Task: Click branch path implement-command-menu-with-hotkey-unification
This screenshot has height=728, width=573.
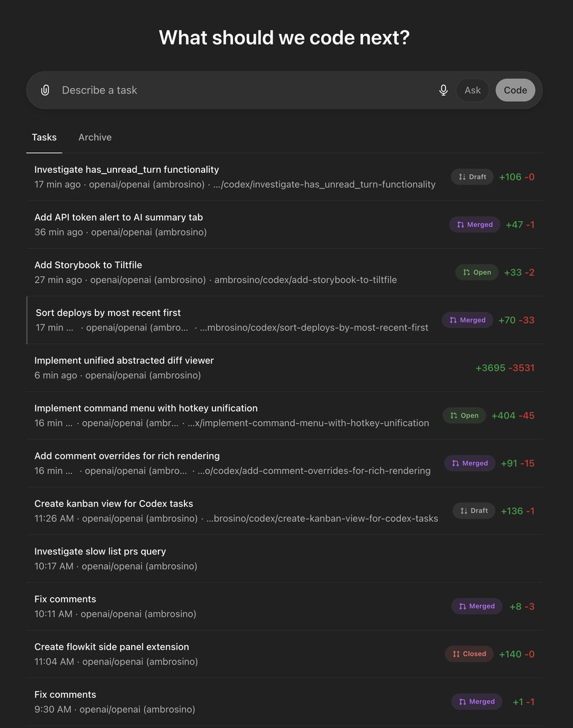Action: pyautogui.click(x=308, y=423)
